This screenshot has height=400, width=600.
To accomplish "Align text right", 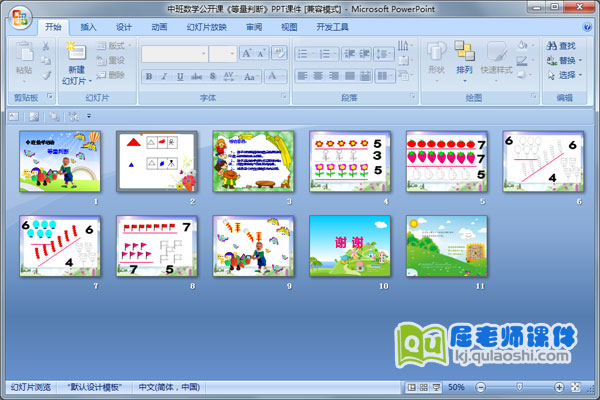I will [334, 76].
